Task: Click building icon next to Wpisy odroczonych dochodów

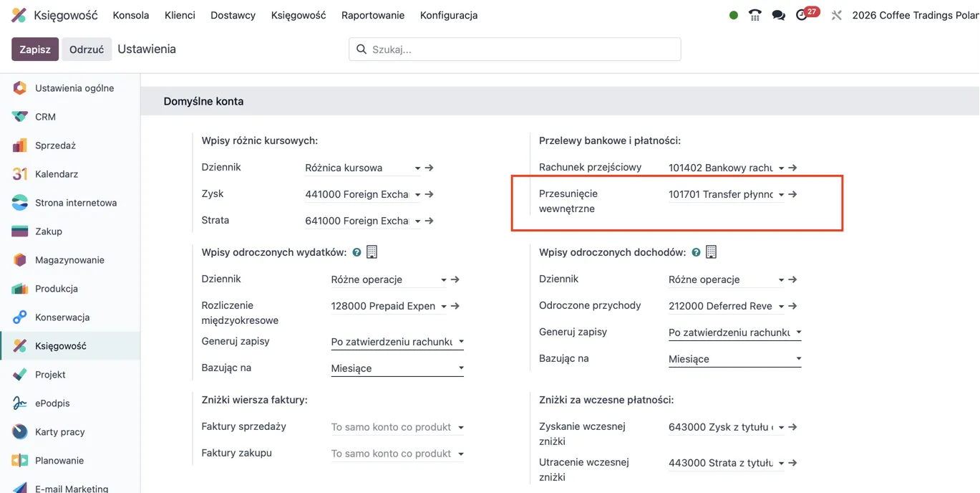Action: (711, 252)
